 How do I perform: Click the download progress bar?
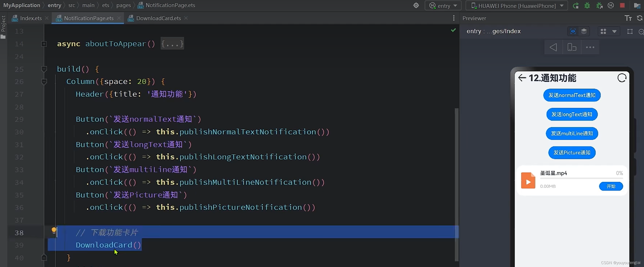tap(581, 178)
